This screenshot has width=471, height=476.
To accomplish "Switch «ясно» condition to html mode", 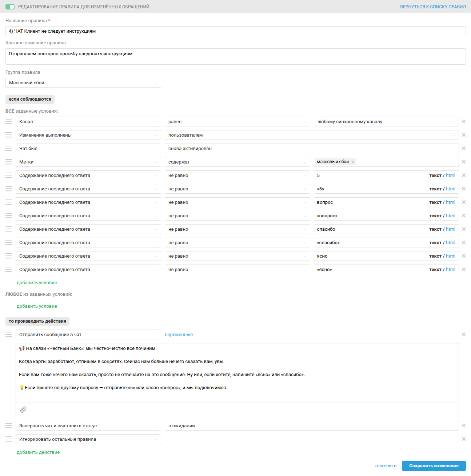I will [x=451, y=270].
